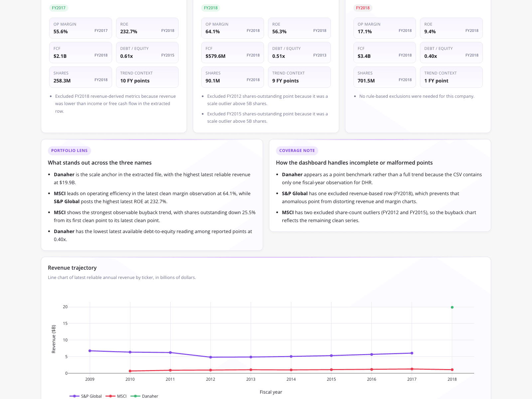
Task: Select the S&P Global 2017 data point
Action: (412, 353)
